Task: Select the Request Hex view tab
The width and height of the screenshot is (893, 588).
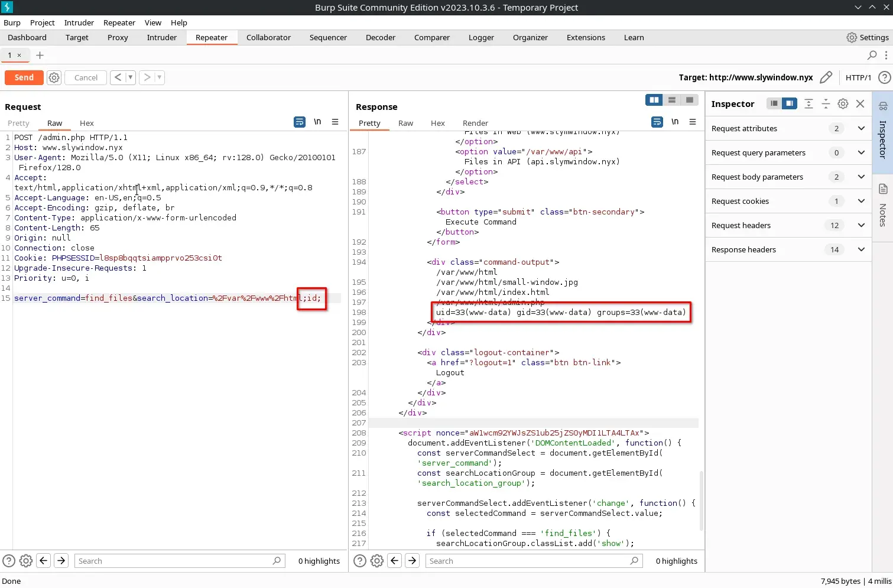Action: [87, 123]
